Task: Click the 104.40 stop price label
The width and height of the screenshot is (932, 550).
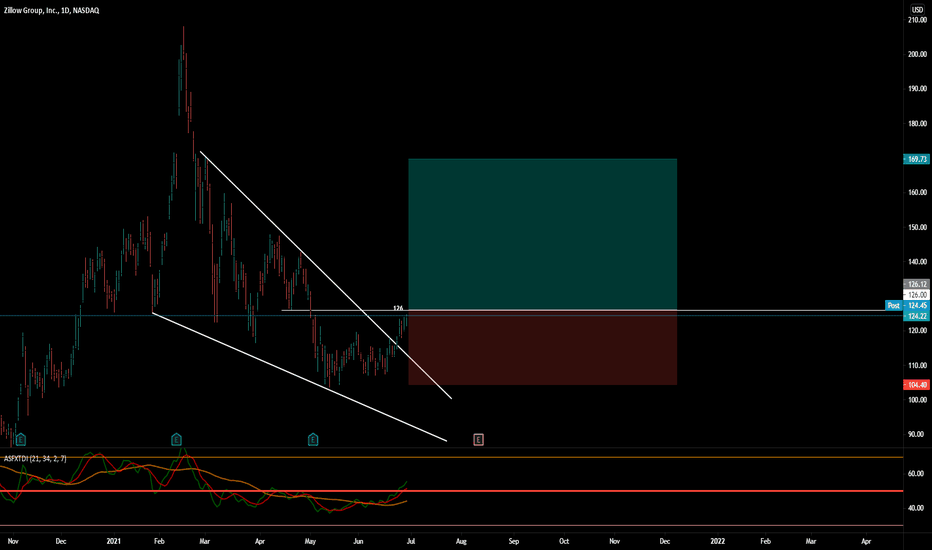Action: 917,385
